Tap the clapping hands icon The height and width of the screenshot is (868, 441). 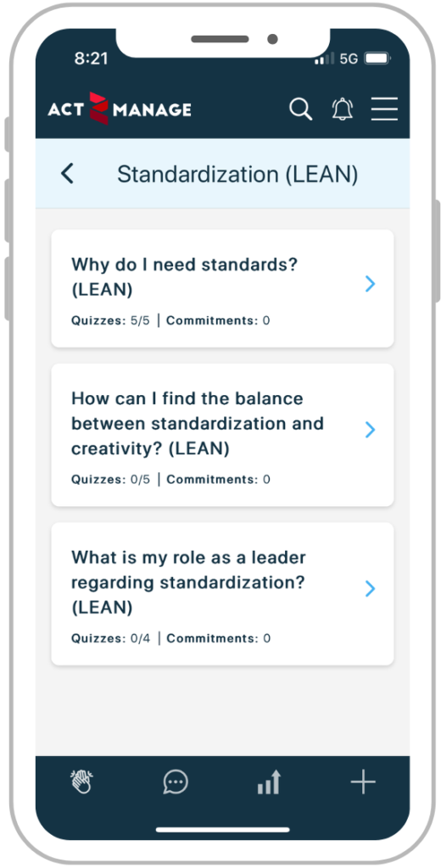click(x=82, y=782)
